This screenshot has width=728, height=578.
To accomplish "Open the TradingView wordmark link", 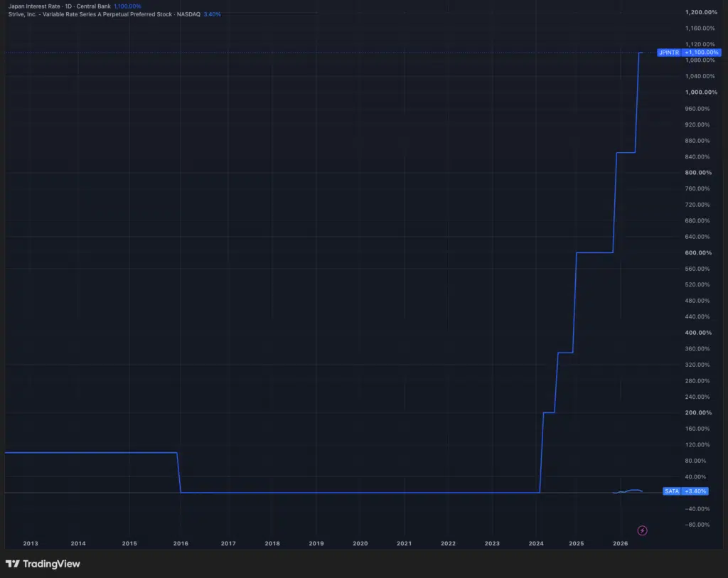I will click(51, 564).
